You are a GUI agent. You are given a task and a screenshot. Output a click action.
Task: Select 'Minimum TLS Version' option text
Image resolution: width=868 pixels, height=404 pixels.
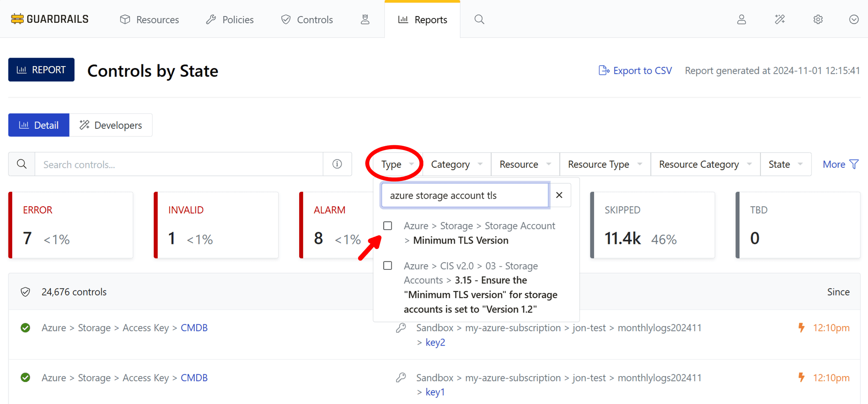(461, 240)
